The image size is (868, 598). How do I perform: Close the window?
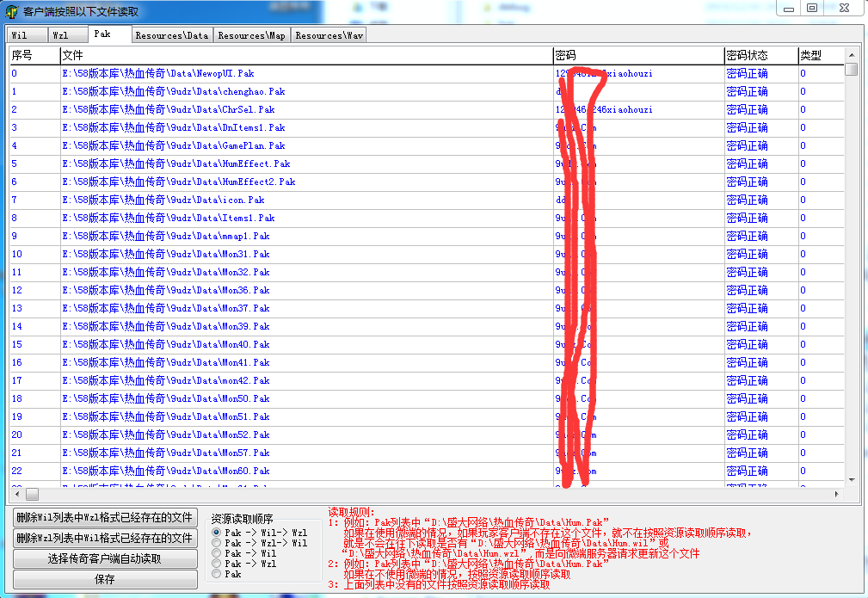tap(844, 9)
